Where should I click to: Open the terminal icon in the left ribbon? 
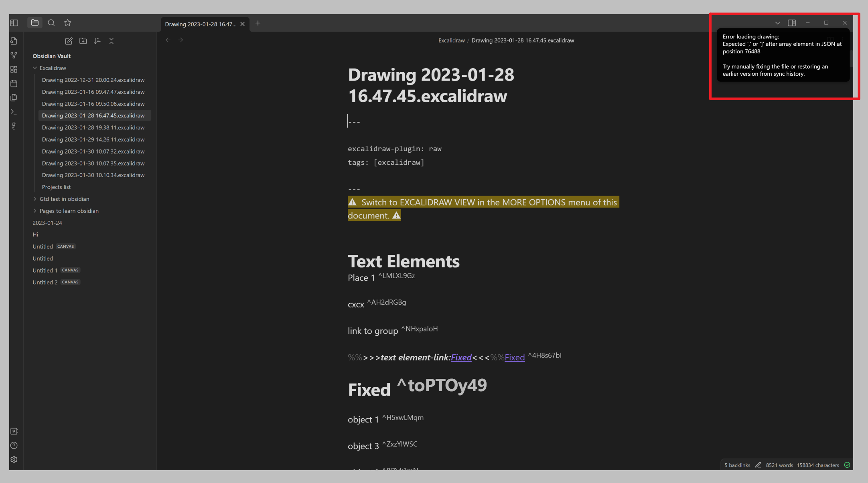[x=14, y=112]
